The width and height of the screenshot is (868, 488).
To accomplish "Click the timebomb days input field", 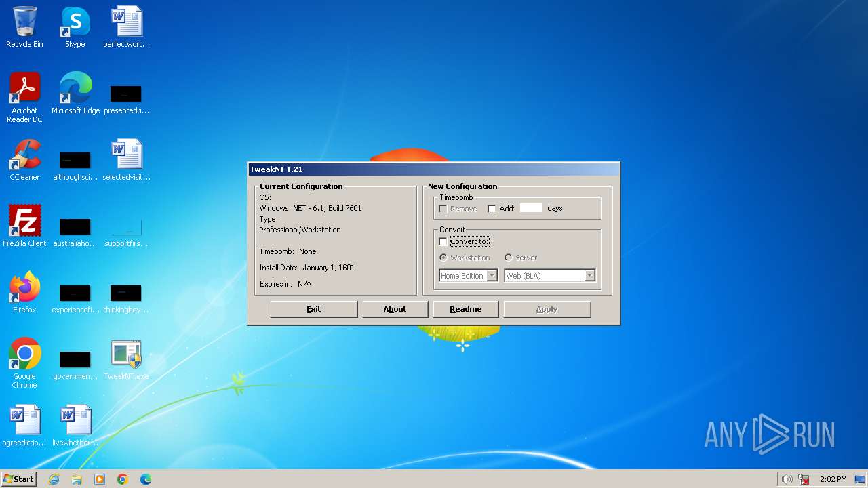I will [x=531, y=208].
